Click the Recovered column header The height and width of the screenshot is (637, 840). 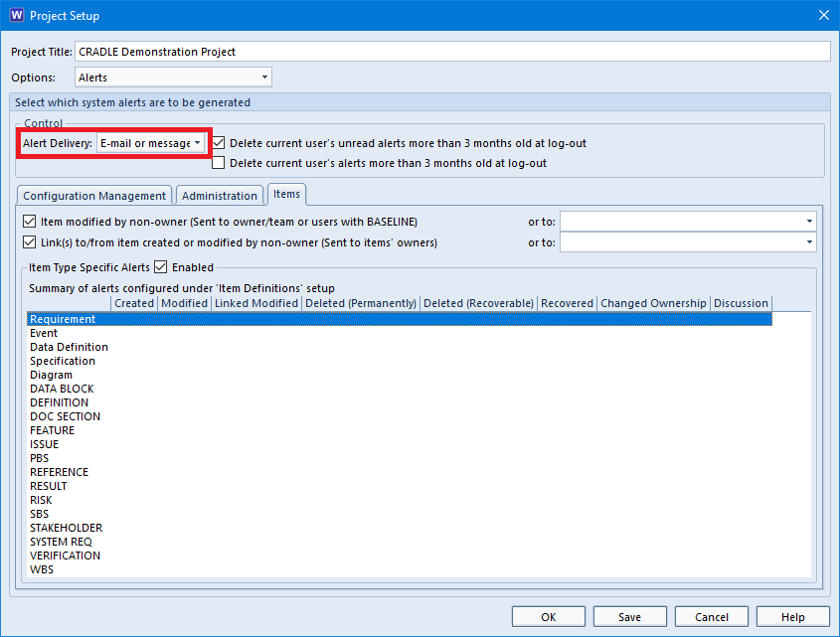[x=567, y=303]
